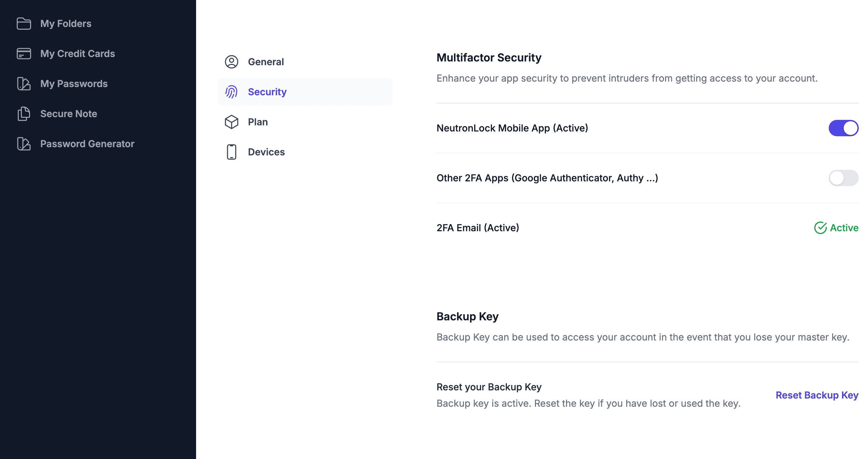Click the Password Generator sidebar icon

pyautogui.click(x=23, y=143)
